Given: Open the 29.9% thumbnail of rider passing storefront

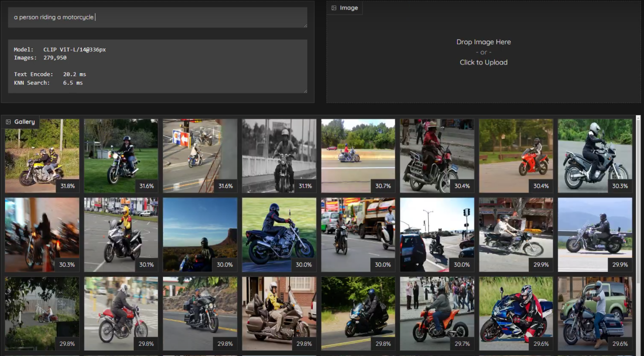Looking at the screenshot, I should [516, 235].
